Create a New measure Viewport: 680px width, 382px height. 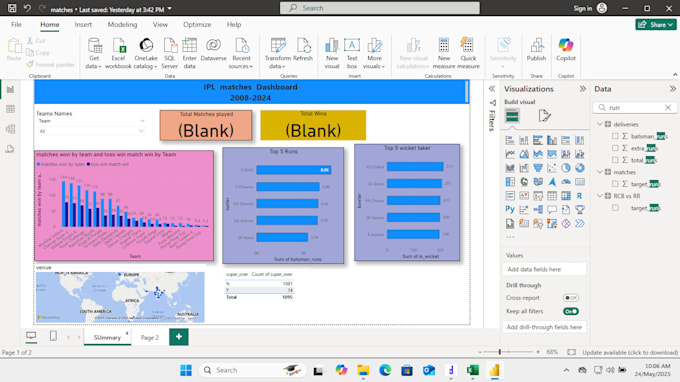point(444,53)
